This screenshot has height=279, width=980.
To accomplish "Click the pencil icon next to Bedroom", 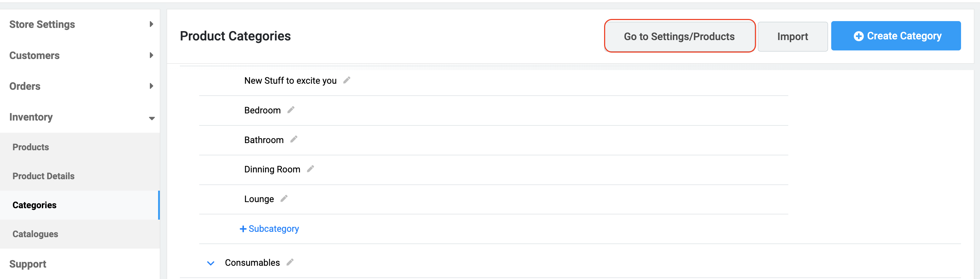I will click(291, 109).
